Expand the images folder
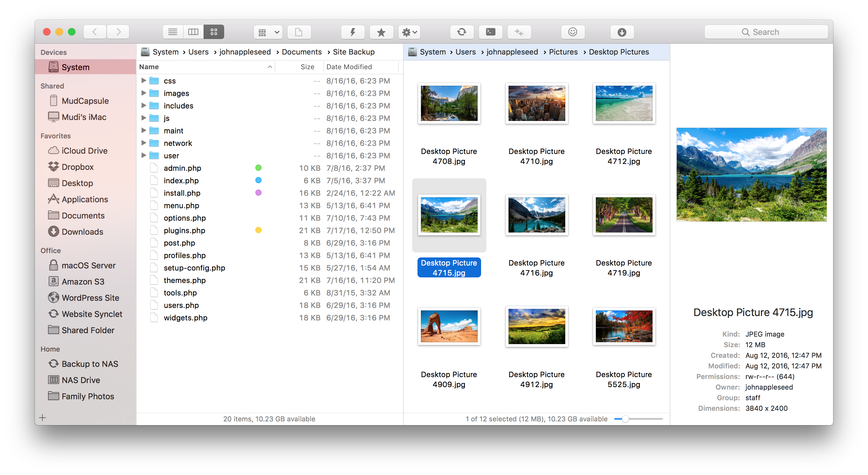Image resolution: width=868 pixels, height=475 pixels. point(143,93)
